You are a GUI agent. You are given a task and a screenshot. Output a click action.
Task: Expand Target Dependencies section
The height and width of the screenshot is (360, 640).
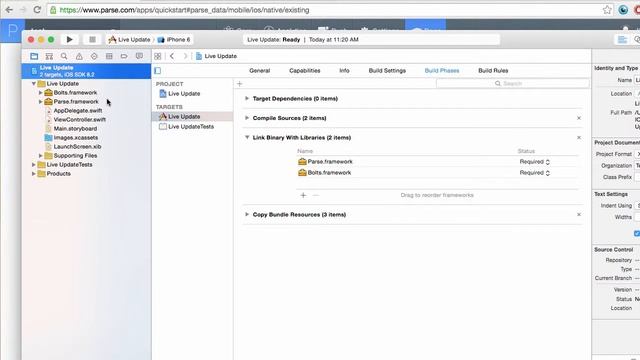click(x=247, y=98)
